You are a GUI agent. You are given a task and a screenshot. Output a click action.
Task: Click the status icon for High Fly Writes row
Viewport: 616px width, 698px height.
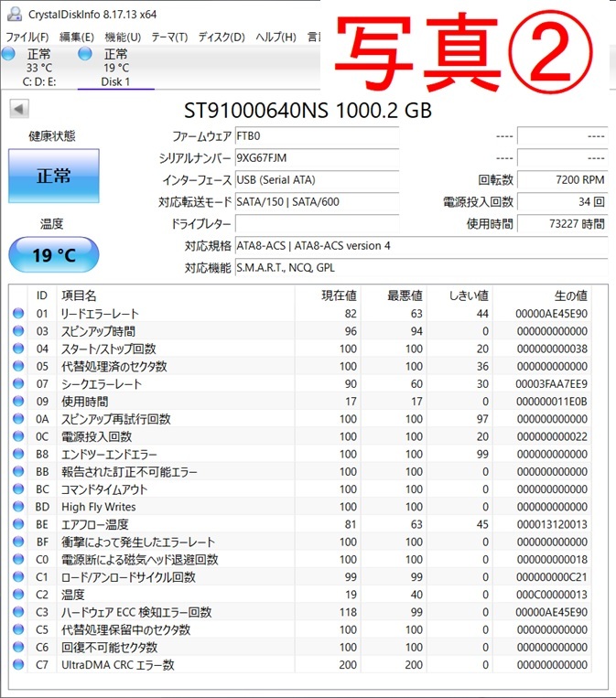[18, 507]
